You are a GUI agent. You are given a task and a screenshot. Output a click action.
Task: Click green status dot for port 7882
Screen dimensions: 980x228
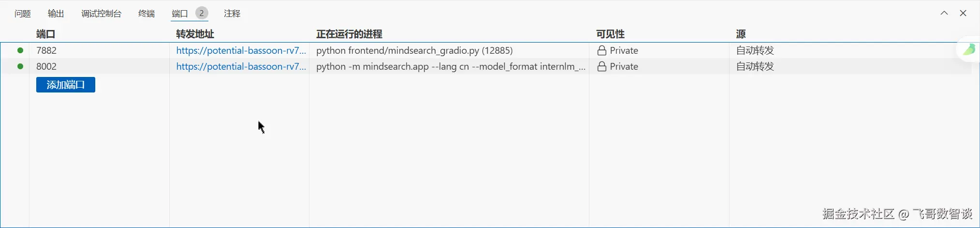pos(20,50)
